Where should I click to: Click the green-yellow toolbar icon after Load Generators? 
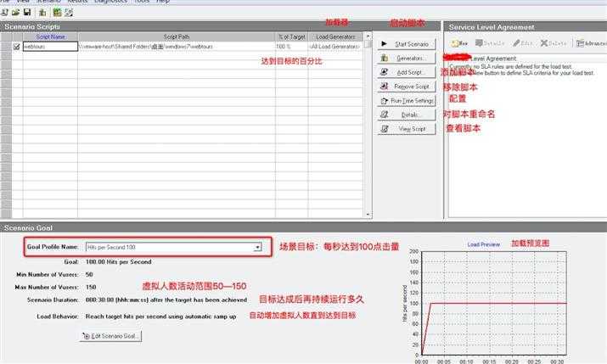57,13
